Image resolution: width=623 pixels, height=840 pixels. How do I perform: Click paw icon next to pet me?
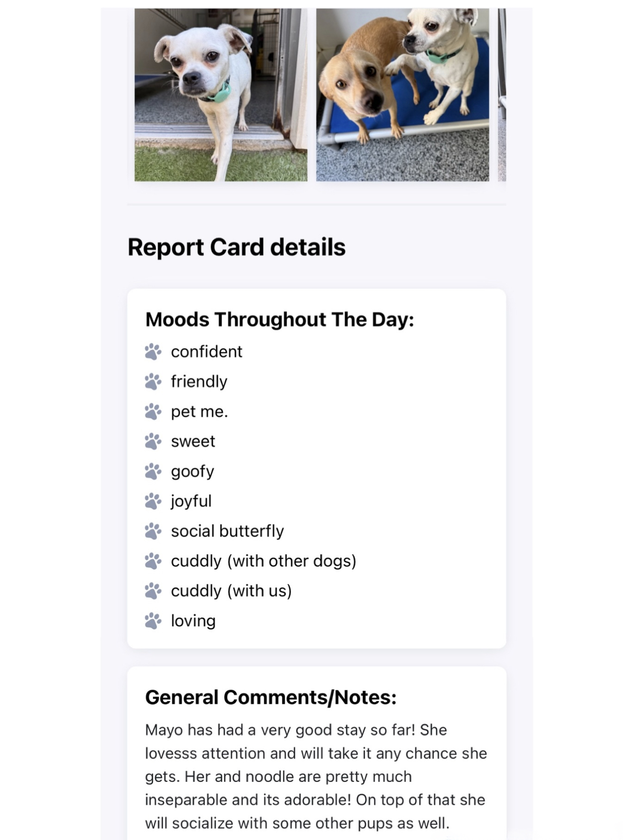tap(153, 411)
